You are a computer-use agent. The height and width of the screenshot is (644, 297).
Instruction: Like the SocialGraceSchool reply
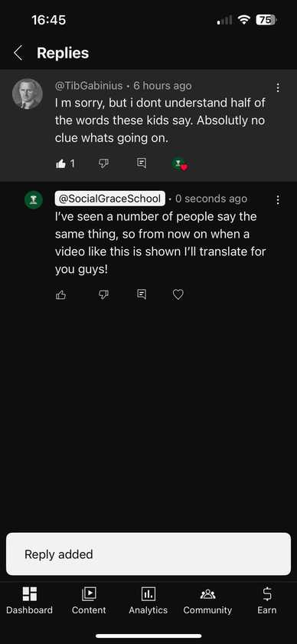(x=60, y=294)
